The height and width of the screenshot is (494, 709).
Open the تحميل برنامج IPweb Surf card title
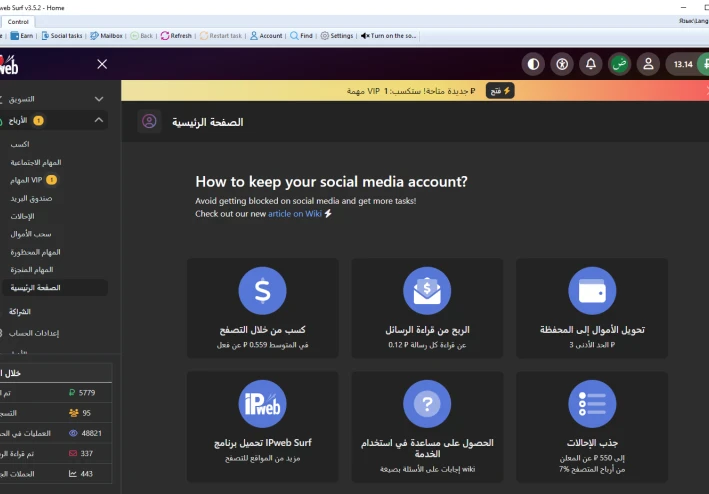click(263, 443)
